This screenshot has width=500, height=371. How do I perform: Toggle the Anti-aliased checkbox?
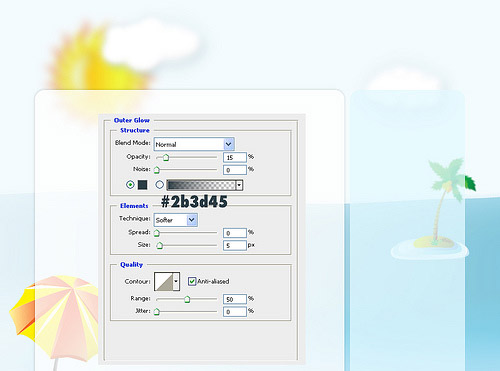pyautogui.click(x=192, y=281)
